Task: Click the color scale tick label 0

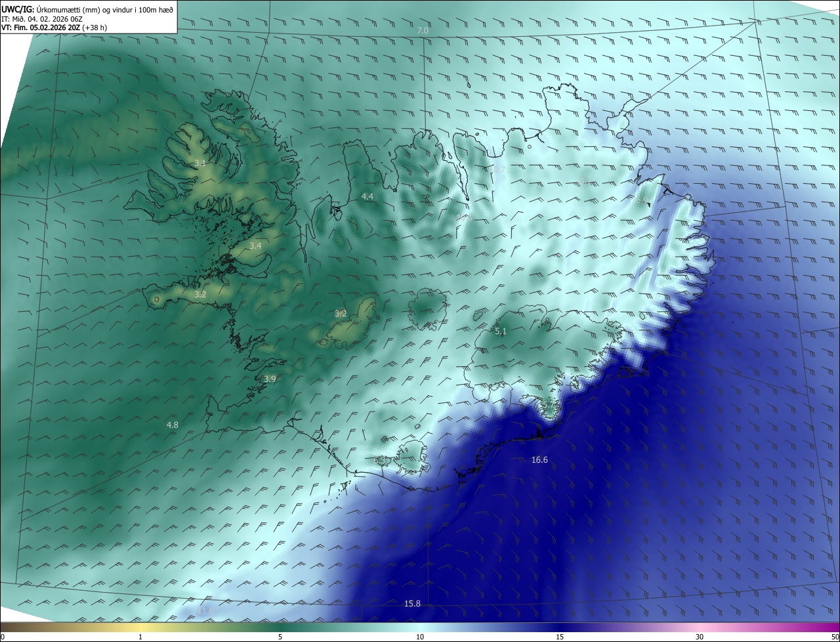Action: (x=2, y=637)
